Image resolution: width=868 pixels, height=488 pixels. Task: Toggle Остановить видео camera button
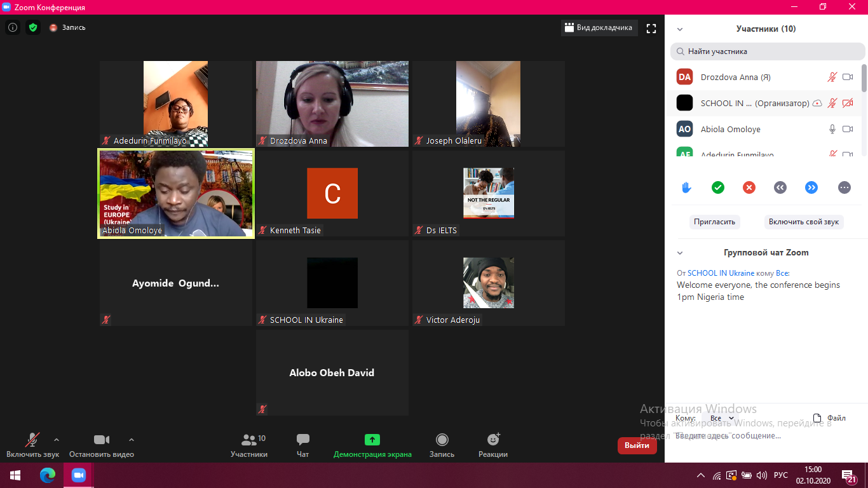[x=102, y=444]
